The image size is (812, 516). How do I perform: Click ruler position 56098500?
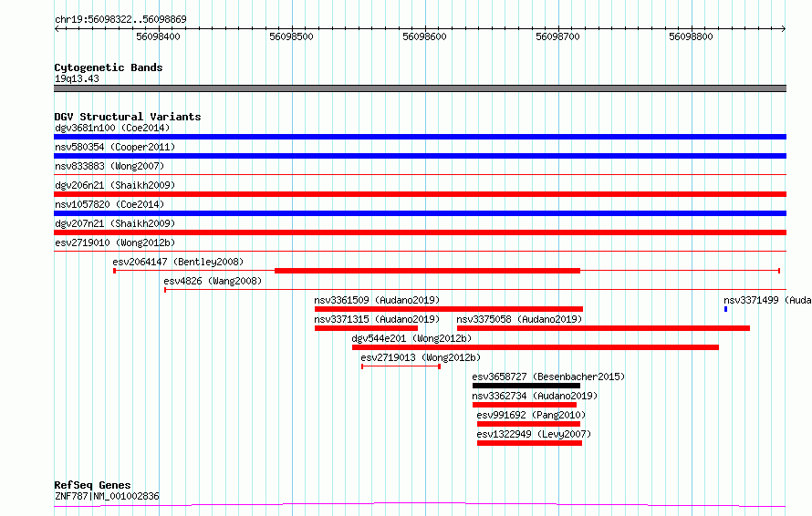click(x=291, y=36)
